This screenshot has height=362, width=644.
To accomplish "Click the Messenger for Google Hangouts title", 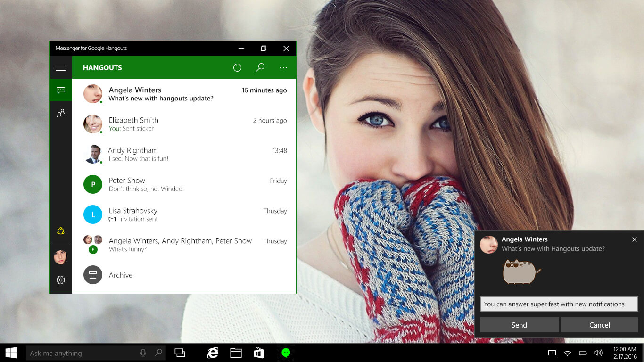I will pos(91,48).
